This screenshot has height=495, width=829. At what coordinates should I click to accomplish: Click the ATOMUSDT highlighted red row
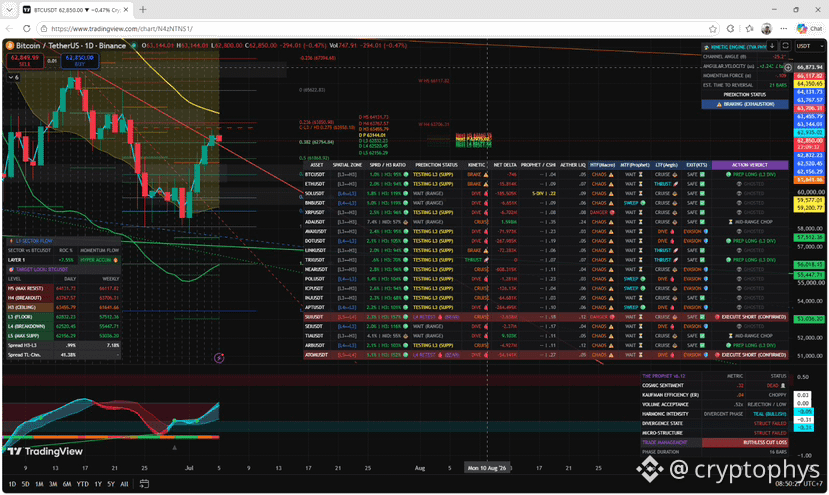546,355
